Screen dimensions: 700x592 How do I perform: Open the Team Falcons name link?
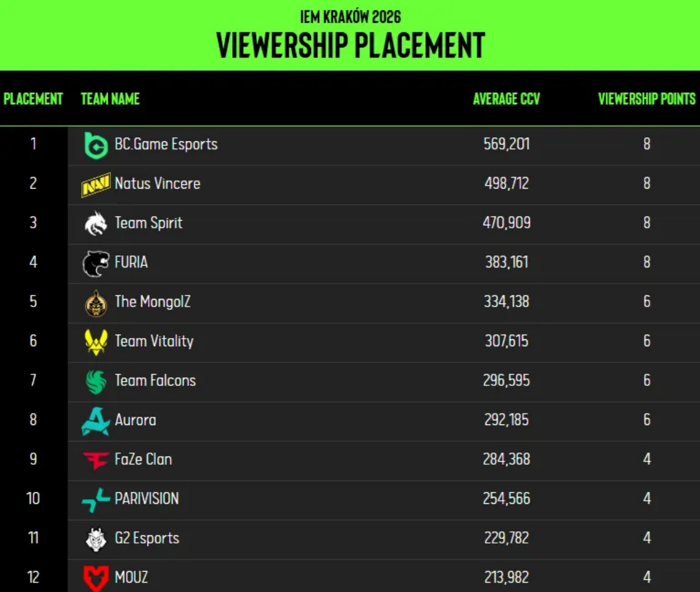tap(155, 381)
